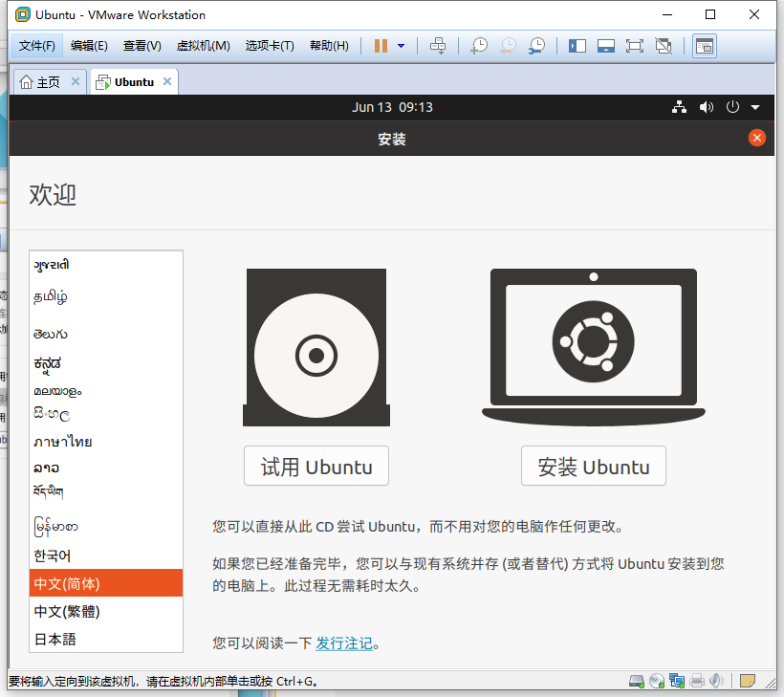
Task: Click the 试用 Ubuntu button
Action: pyautogui.click(x=316, y=466)
